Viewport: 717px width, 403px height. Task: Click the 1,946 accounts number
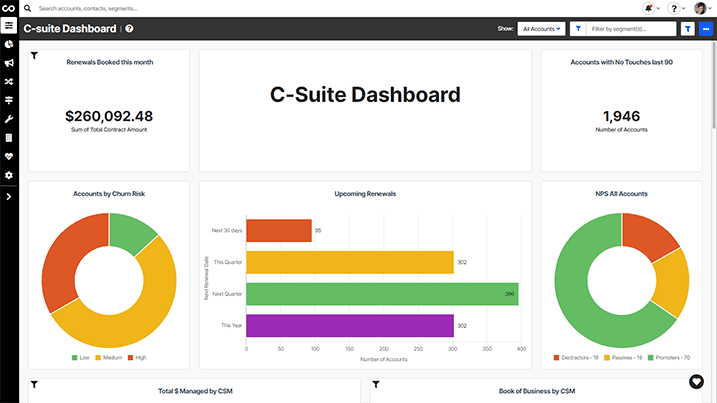tap(621, 116)
